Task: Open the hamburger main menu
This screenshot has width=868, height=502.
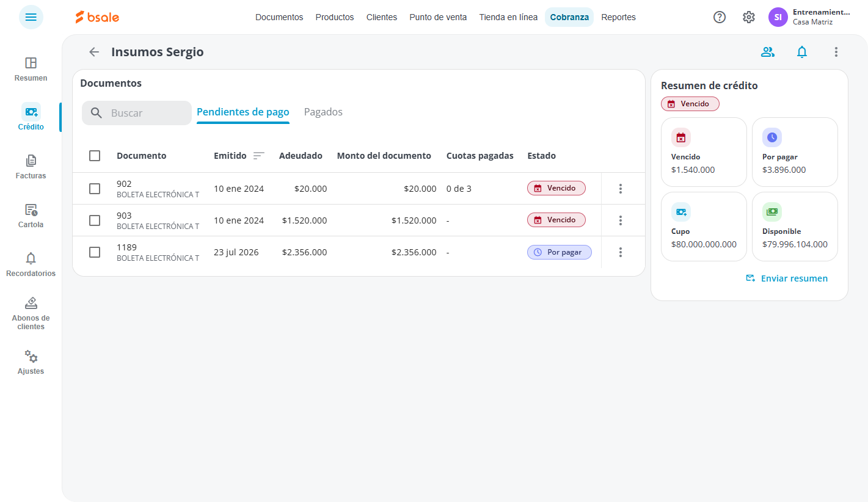Action: click(31, 17)
